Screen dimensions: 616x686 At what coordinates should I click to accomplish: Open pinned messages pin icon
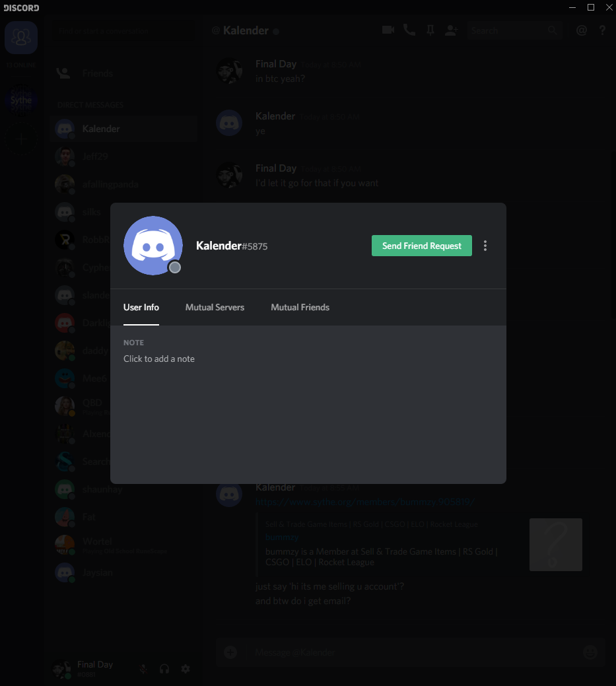pos(430,30)
